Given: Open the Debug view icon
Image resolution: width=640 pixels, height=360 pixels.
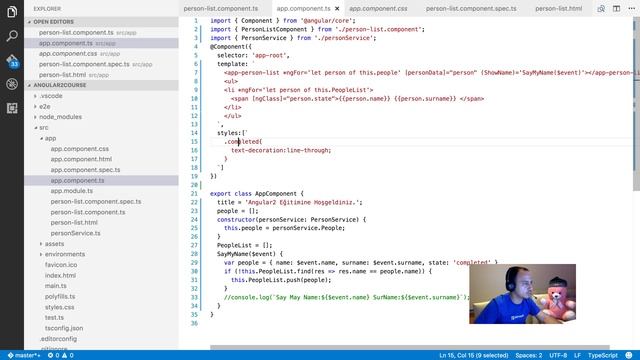Looking at the screenshot, I should 12,84.
